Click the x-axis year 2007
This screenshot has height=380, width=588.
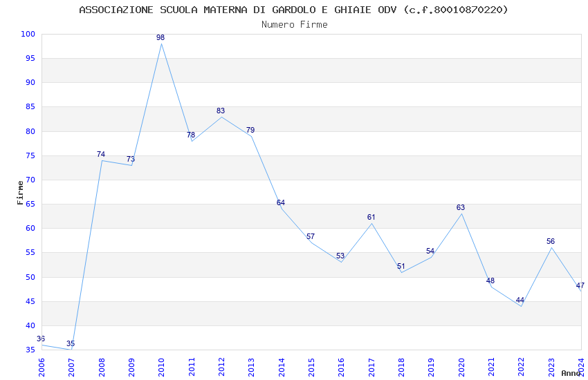coord(72,368)
